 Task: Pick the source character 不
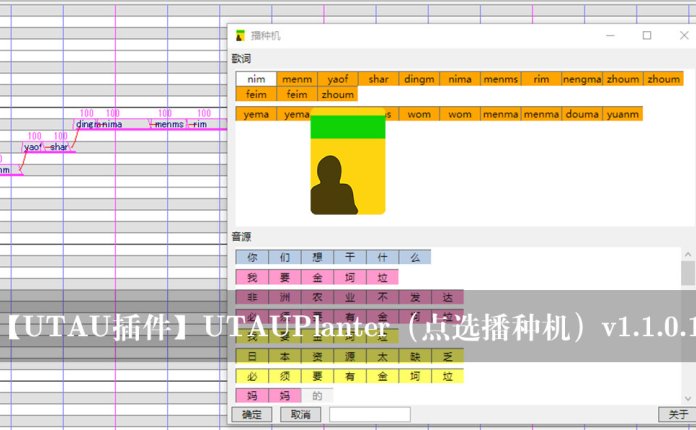(x=382, y=297)
